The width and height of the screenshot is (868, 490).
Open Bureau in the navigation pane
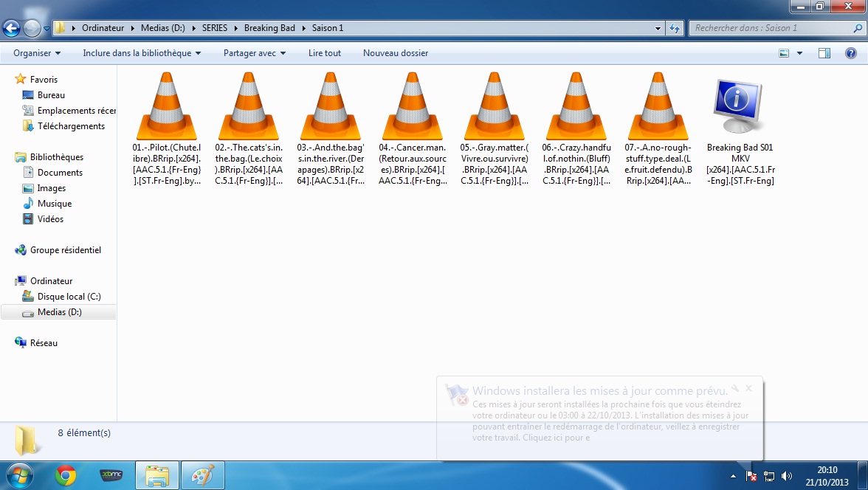[51, 94]
